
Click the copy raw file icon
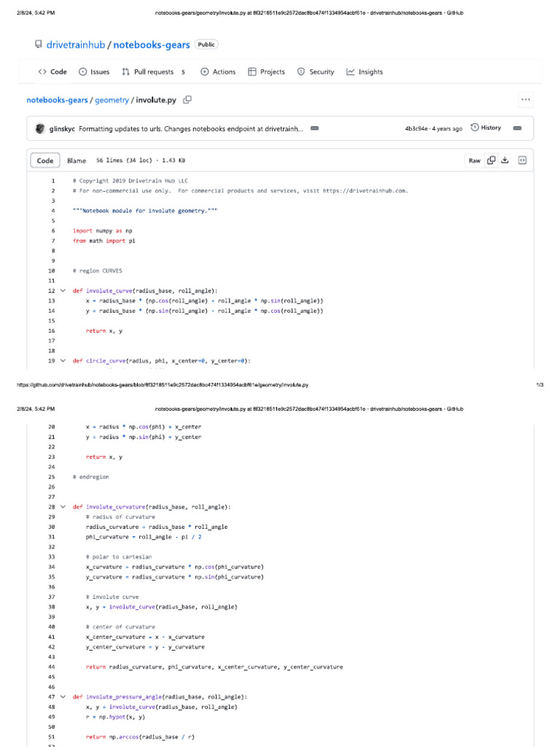tap(491, 160)
